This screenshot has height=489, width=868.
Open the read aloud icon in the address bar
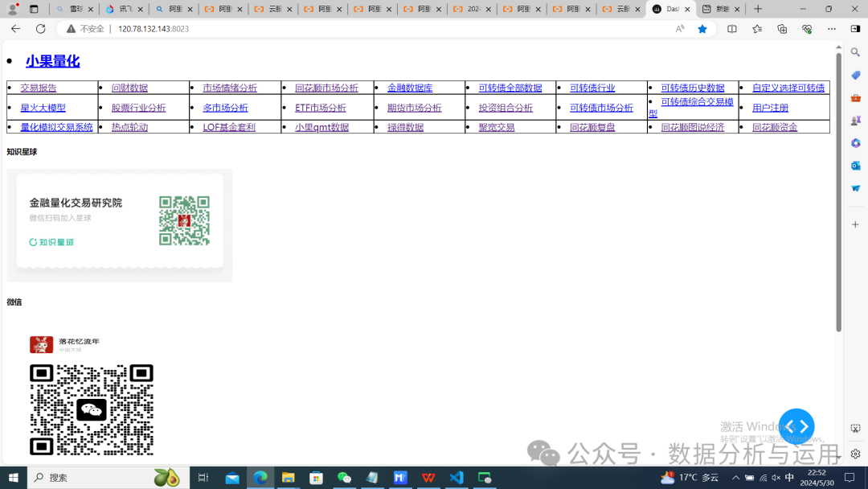point(680,29)
